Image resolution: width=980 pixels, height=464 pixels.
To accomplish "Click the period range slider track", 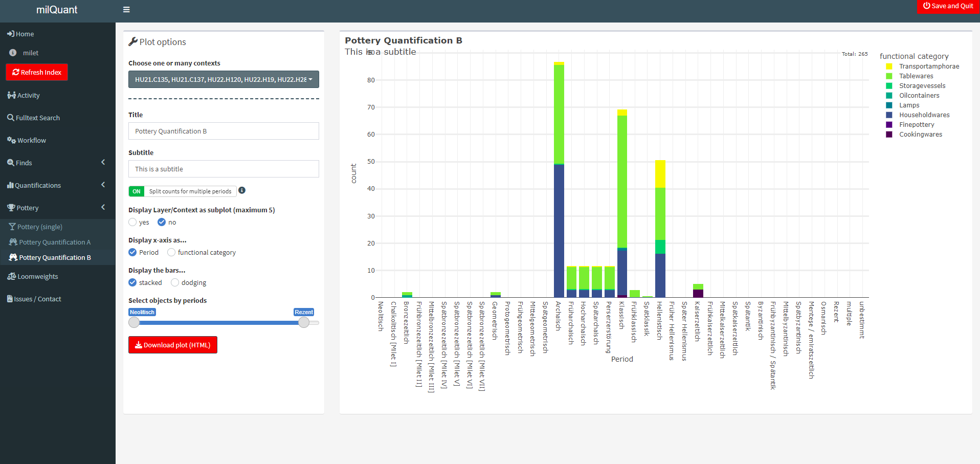I will tap(224, 323).
